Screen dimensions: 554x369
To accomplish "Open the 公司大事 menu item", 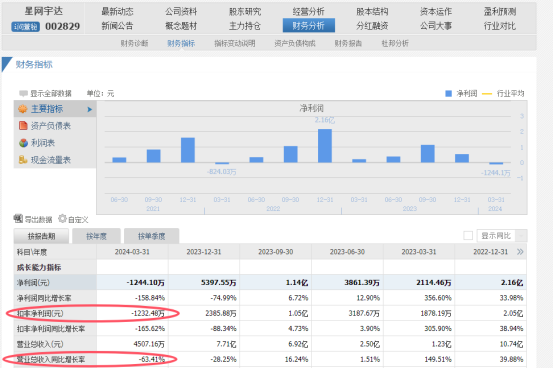I will pos(436,26).
